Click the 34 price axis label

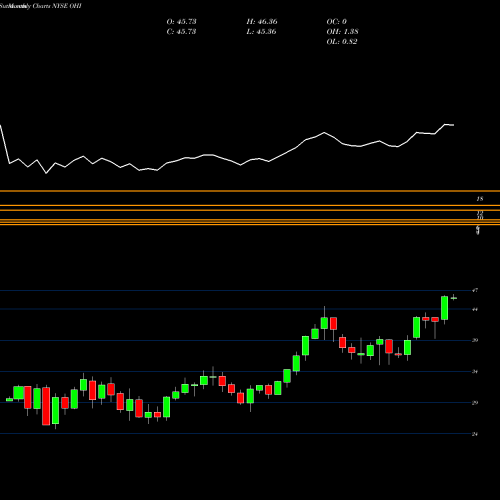click(475, 371)
